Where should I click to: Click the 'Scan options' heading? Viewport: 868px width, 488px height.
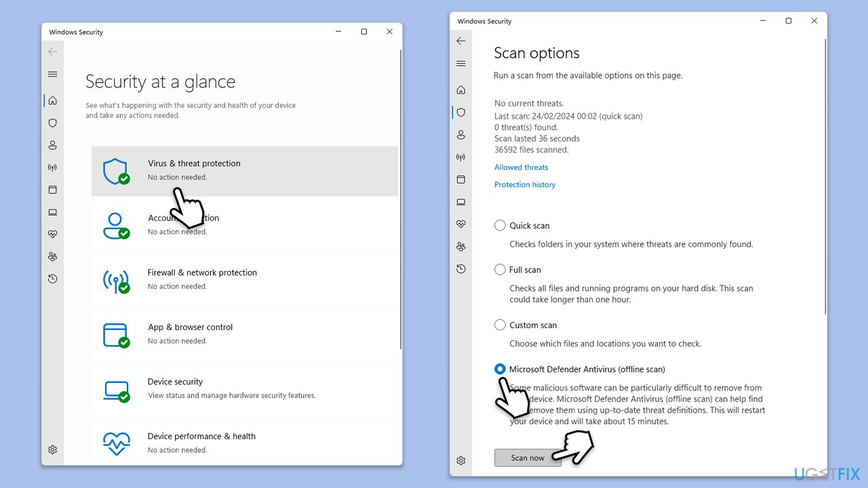point(537,54)
